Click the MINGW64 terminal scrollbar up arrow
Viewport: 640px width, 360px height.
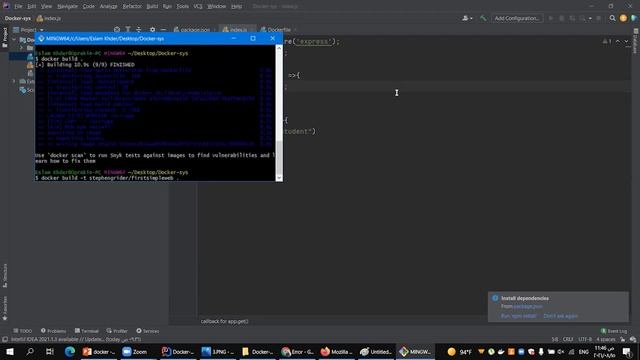coord(279,48)
